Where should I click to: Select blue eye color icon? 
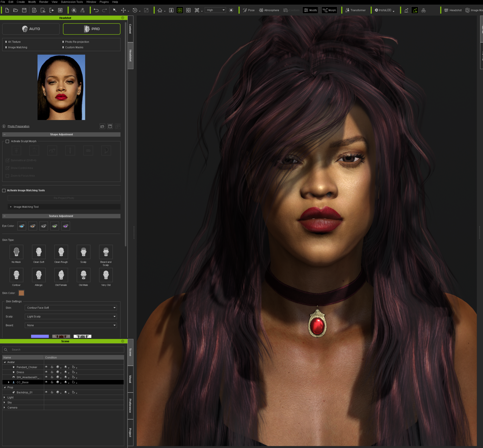coord(22,226)
